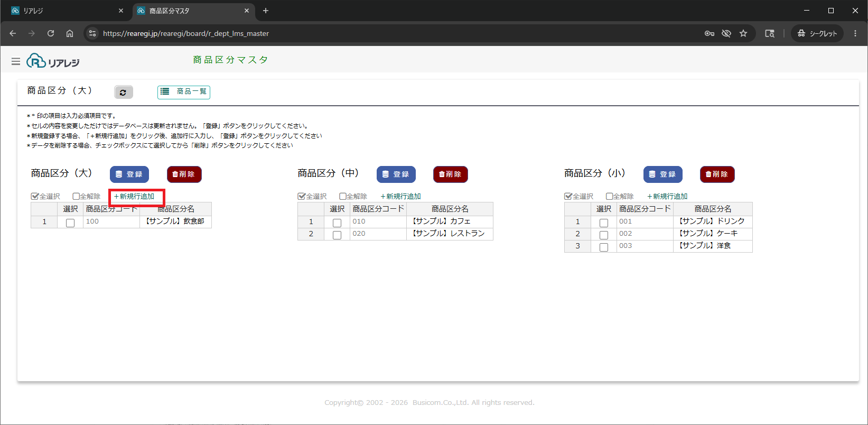The image size is (868, 425).
Task: Reload the page with the browser refresh icon
Action: tap(51, 33)
